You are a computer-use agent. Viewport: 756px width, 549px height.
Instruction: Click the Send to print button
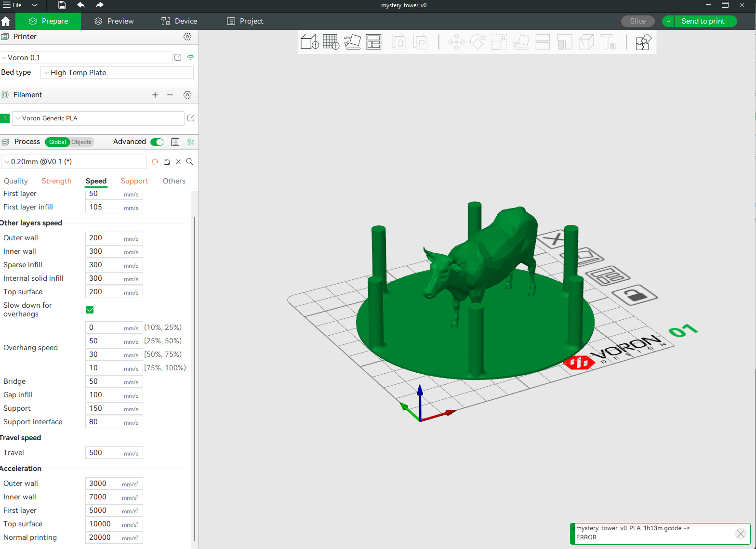click(x=703, y=21)
